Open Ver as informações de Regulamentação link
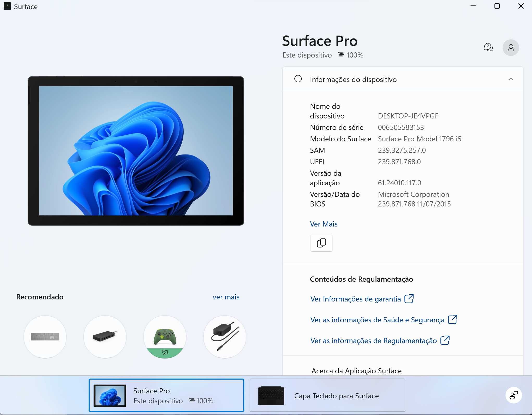 tap(373, 341)
